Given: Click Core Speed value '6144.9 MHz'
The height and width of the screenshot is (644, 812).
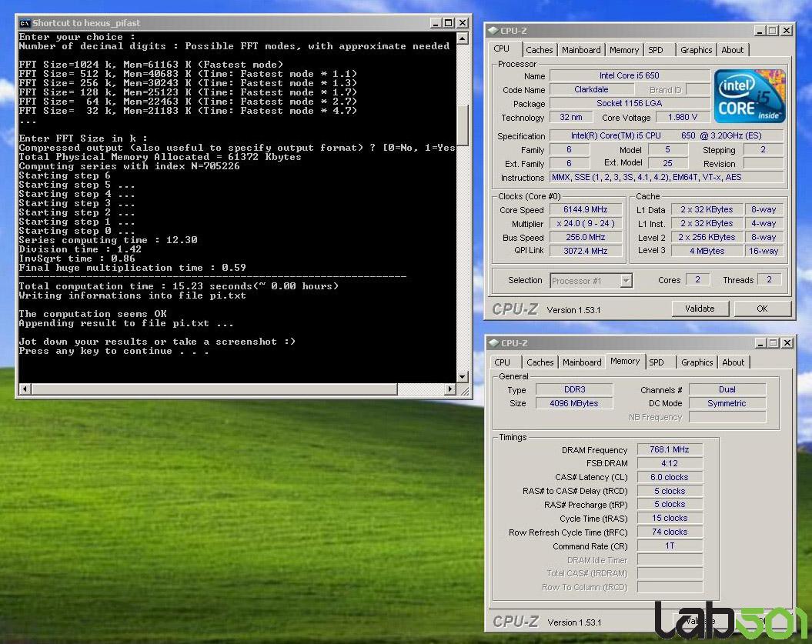Looking at the screenshot, I should (x=585, y=209).
